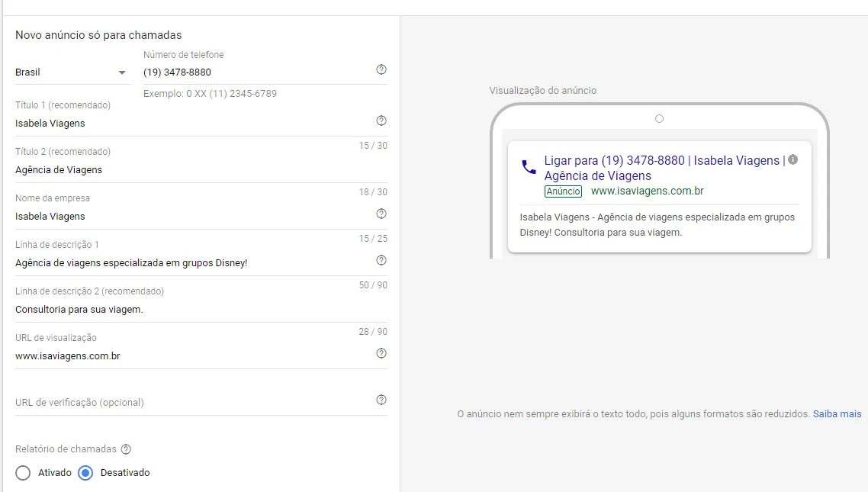
Task: Open help icon for Nome da empresa
Action: tap(381, 214)
